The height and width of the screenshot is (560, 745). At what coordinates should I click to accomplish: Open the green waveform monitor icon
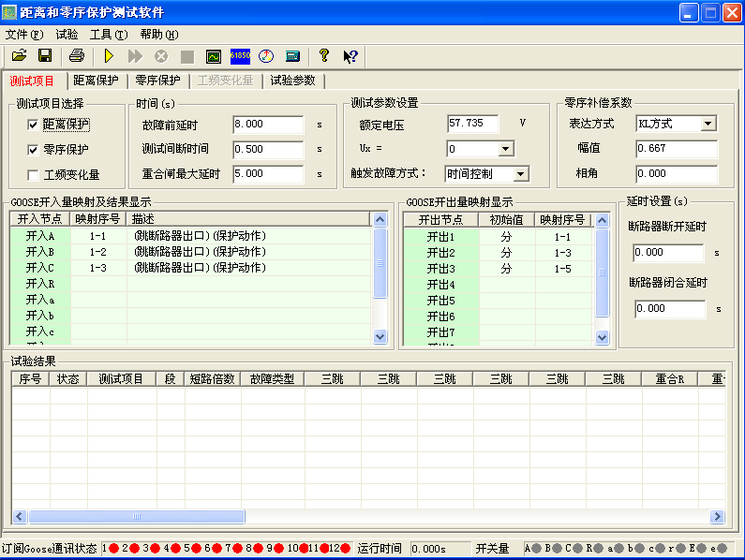pos(214,56)
